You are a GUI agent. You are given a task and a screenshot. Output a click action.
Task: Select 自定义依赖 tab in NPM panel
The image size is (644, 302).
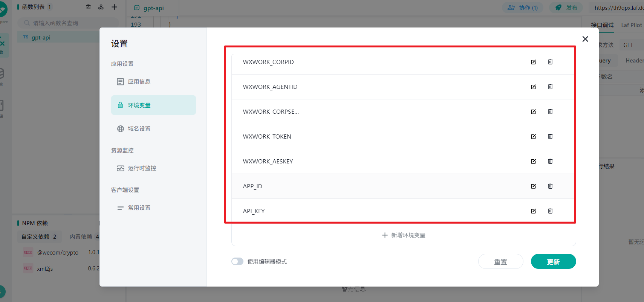[x=39, y=237]
